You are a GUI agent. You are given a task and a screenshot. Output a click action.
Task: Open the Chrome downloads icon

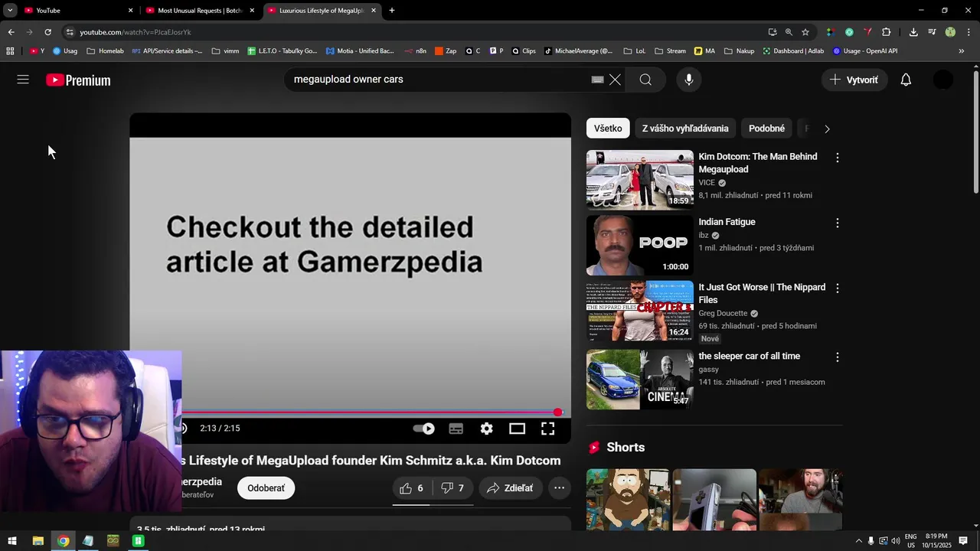click(913, 32)
